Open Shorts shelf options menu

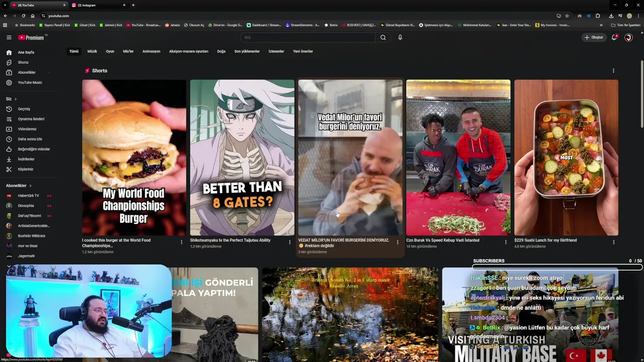click(x=613, y=71)
